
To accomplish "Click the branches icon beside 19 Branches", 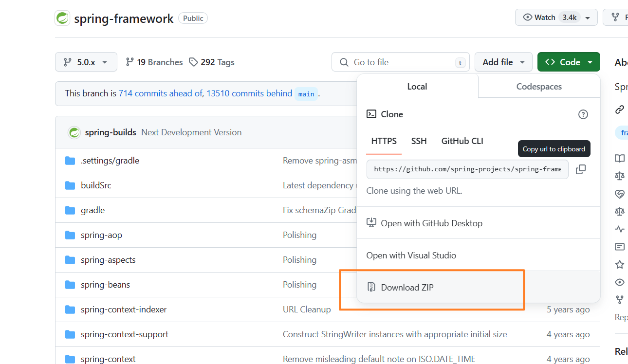I will pos(129,62).
